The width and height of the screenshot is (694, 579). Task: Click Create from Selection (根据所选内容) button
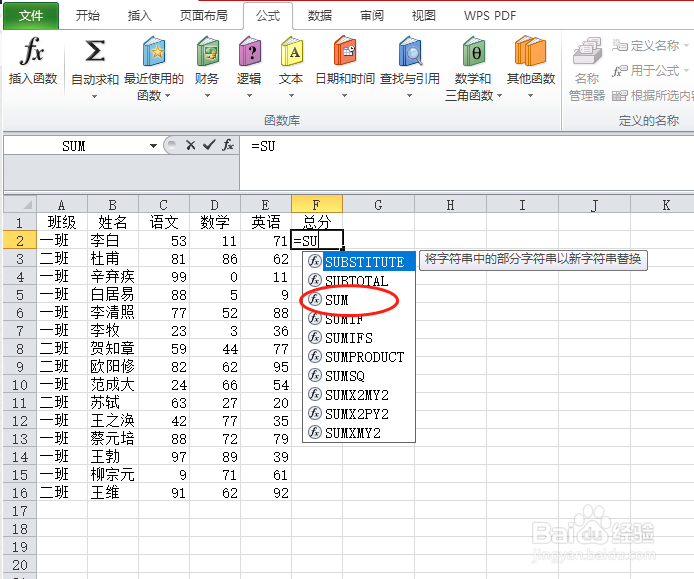click(x=652, y=95)
